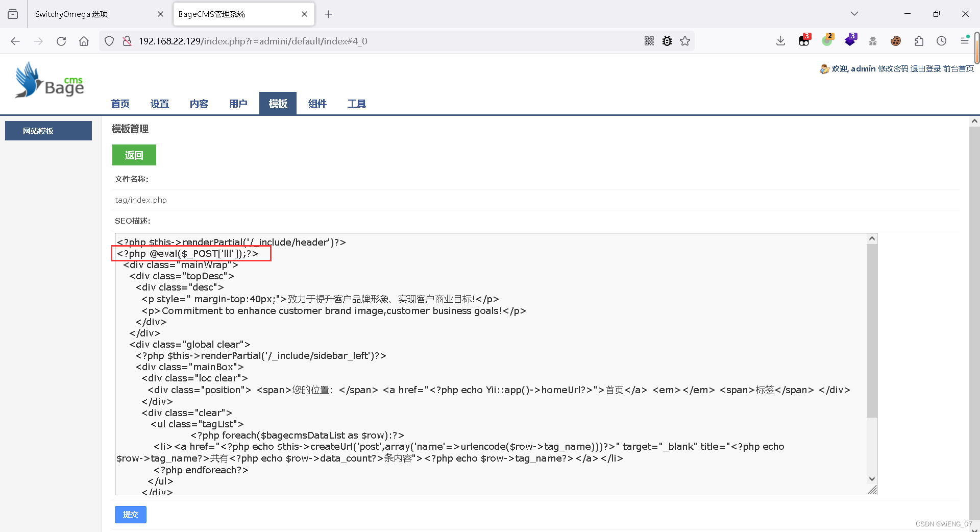
Task: Click the browser forward arrow
Action: pyautogui.click(x=38, y=41)
